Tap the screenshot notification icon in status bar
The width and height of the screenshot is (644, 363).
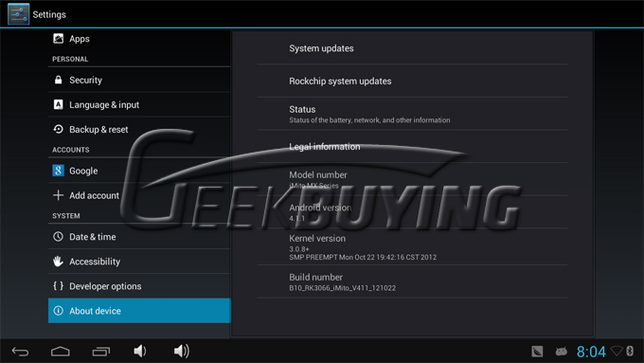click(x=537, y=352)
